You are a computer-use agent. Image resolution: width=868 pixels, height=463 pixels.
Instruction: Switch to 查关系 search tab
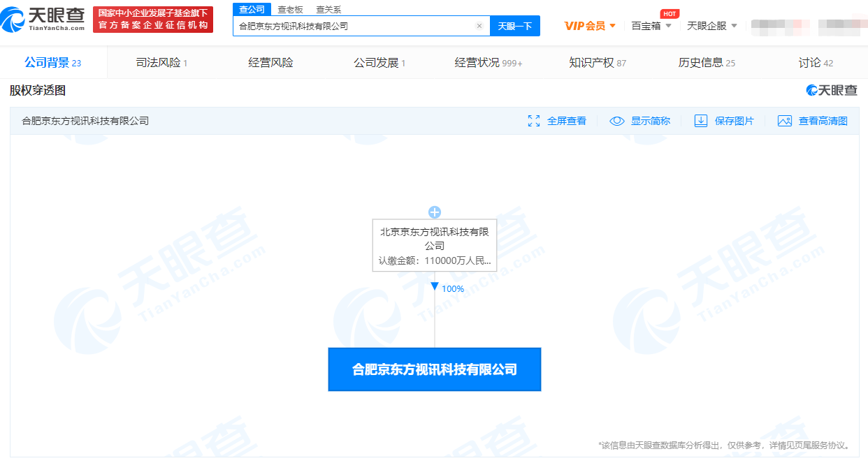[x=328, y=9]
